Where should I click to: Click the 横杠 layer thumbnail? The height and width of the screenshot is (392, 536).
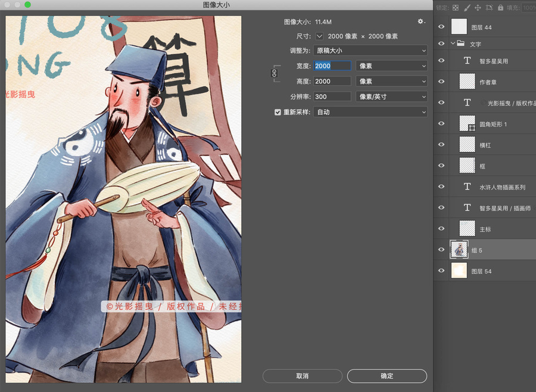tap(467, 144)
